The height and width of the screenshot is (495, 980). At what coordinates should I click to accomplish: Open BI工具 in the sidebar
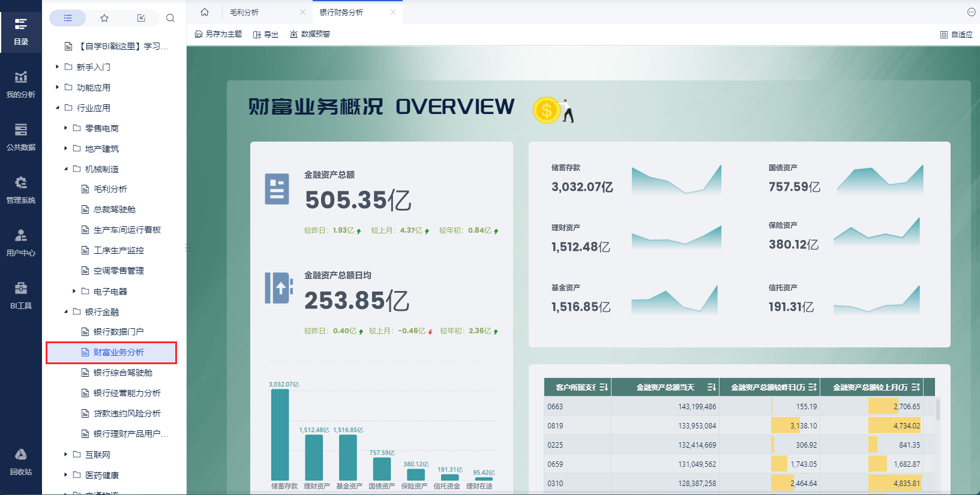tap(21, 295)
